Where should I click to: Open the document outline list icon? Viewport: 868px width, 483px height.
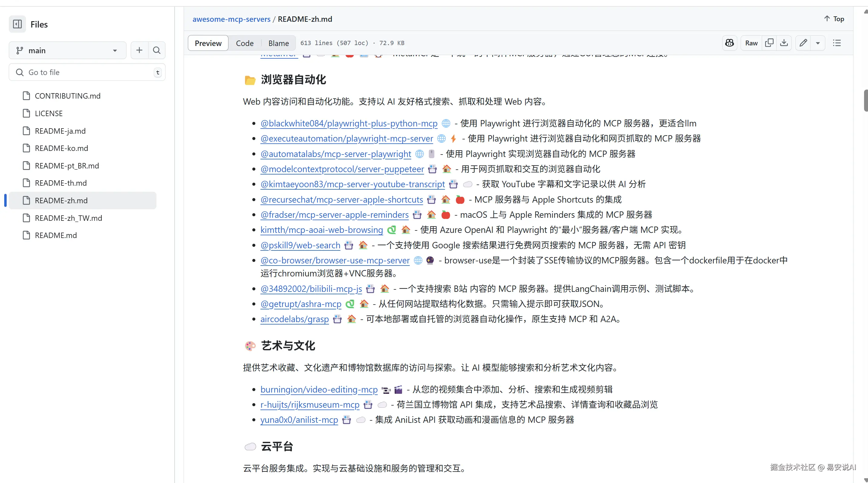tap(837, 43)
